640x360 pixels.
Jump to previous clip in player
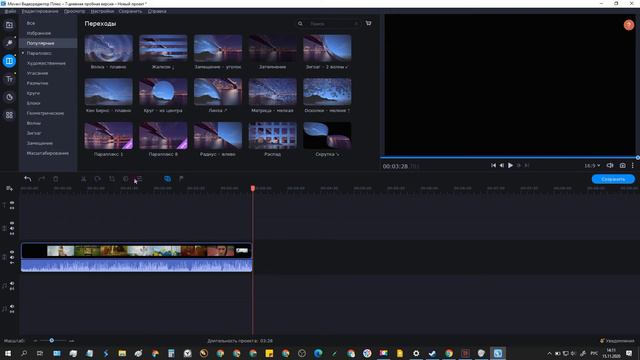(x=493, y=165)
